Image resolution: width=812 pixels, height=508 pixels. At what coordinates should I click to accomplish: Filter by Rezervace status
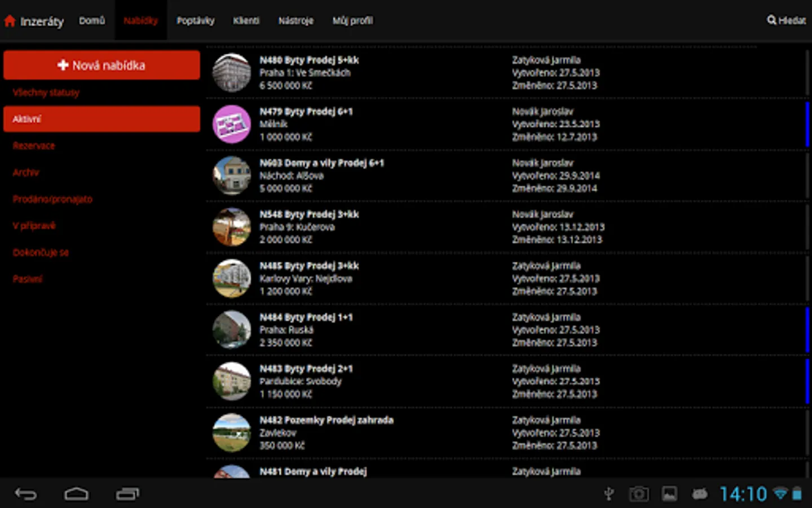point(34,146)
